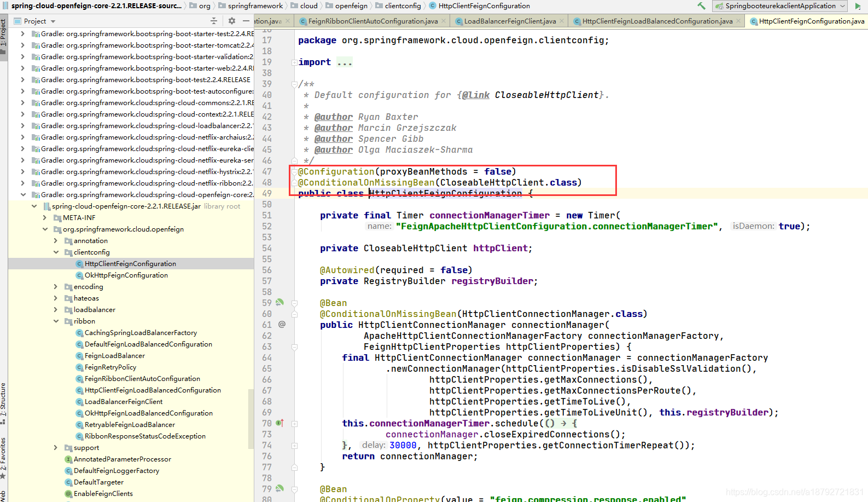Click the green Run application icon

[858, 6]
